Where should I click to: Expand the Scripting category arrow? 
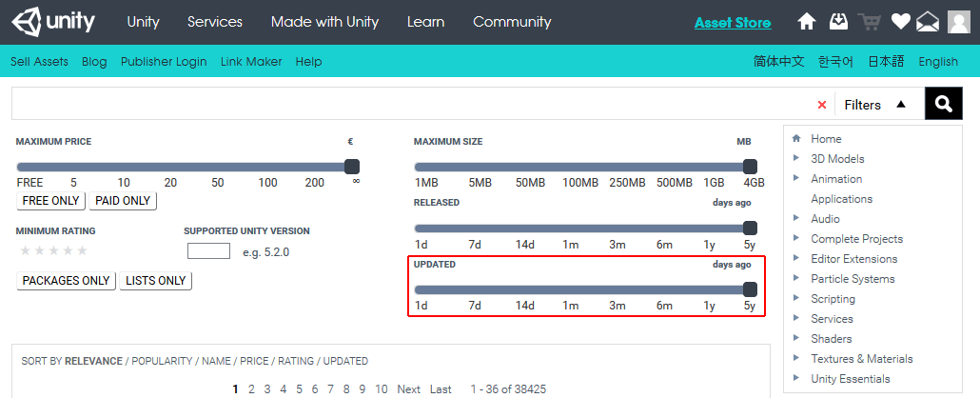click(796, 299)
